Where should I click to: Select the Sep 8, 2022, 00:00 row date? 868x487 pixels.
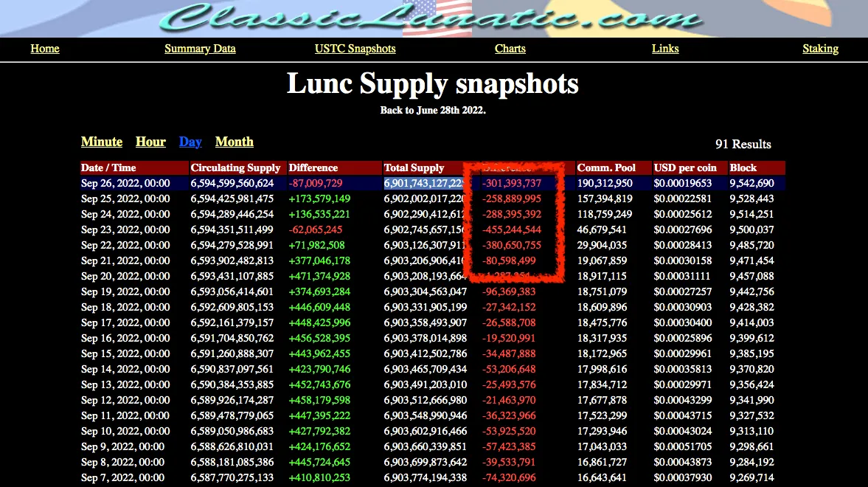(123, 463)
